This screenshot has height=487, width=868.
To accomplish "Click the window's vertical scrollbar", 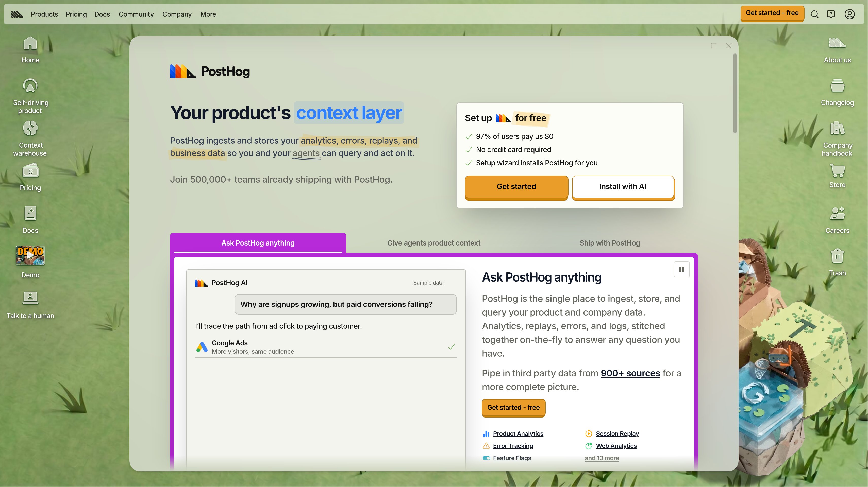I will 735,94.
